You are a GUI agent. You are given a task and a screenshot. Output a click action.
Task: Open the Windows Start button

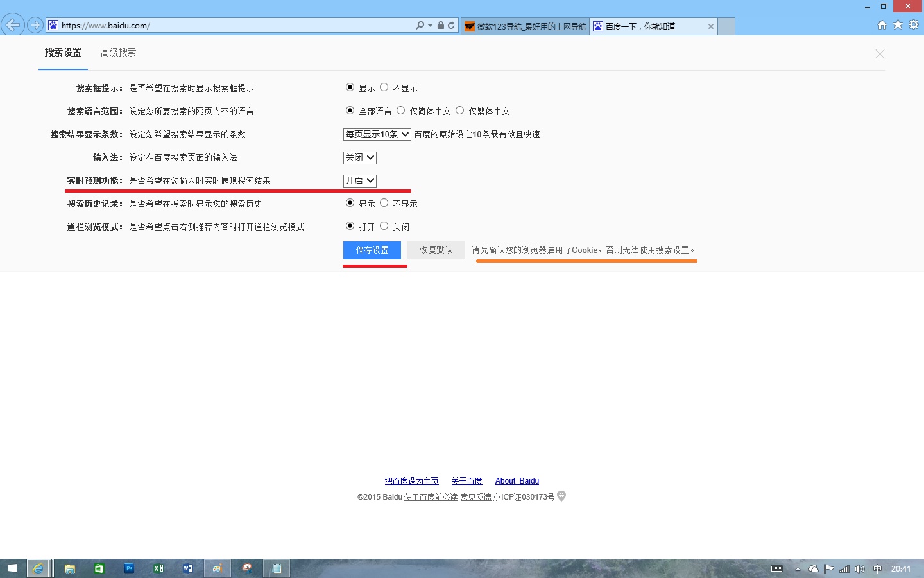(12, 568)
